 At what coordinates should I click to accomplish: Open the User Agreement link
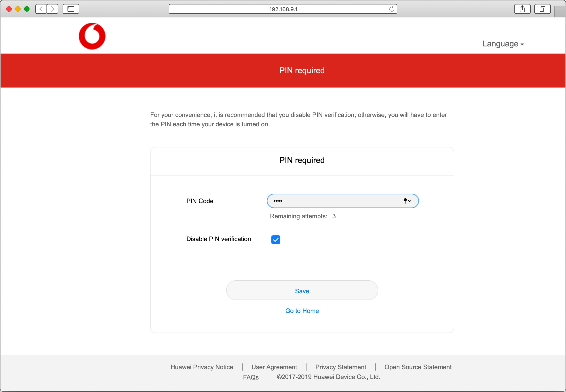(274, 367)
